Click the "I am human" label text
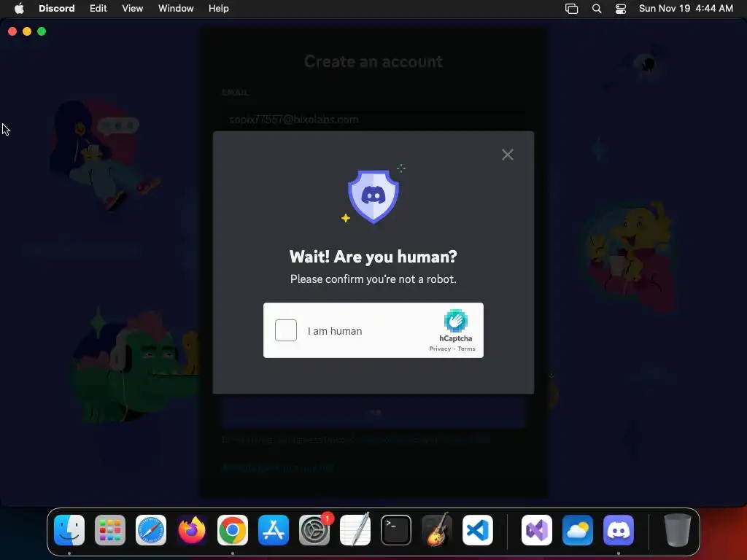 (x=334, y=331)
